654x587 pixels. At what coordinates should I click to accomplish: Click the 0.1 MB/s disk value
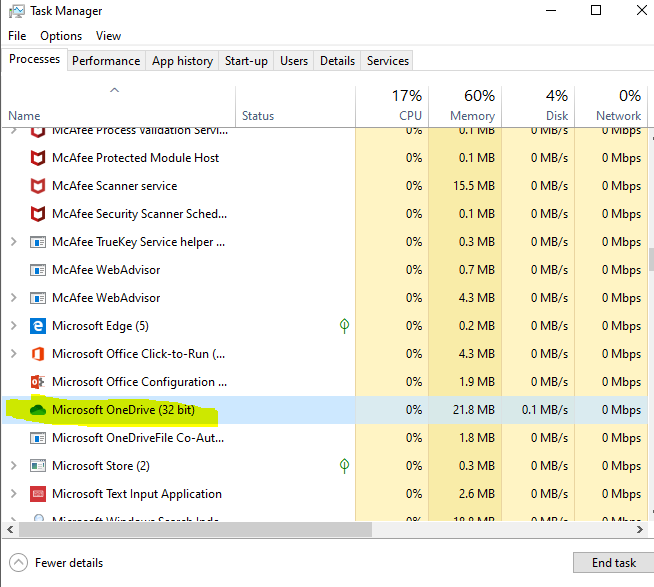pos(545,410)
